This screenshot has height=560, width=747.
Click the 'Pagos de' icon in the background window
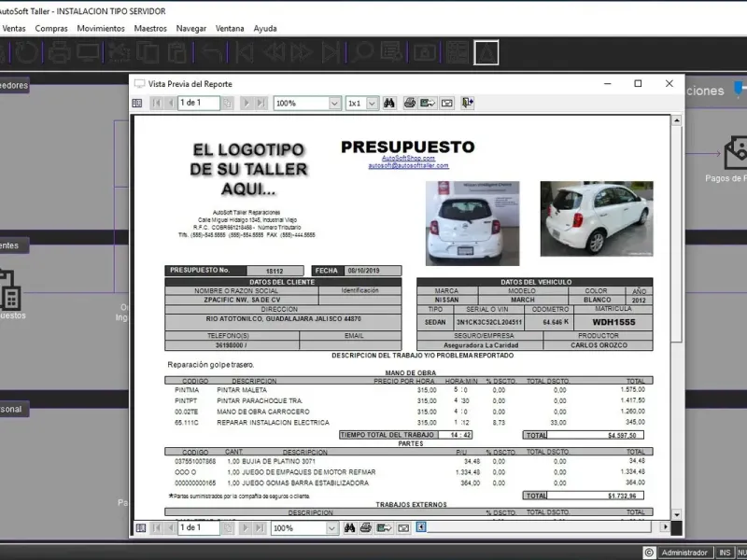pyautogui.click(x=734, y=155)
